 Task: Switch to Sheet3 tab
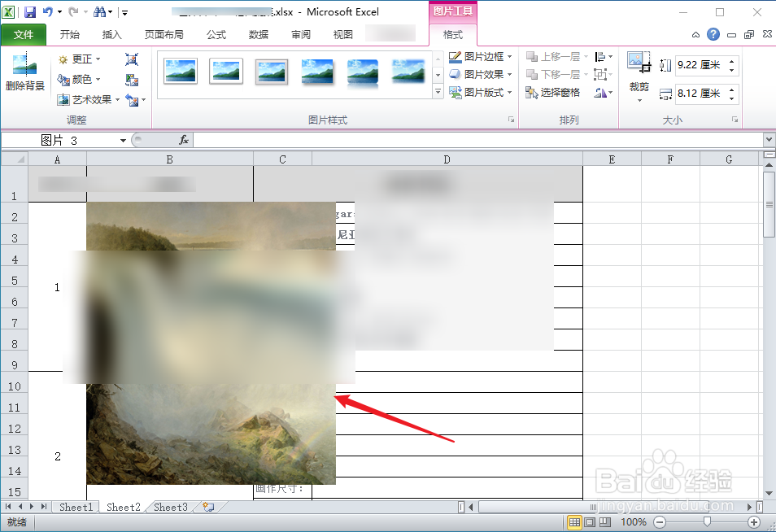171,508
